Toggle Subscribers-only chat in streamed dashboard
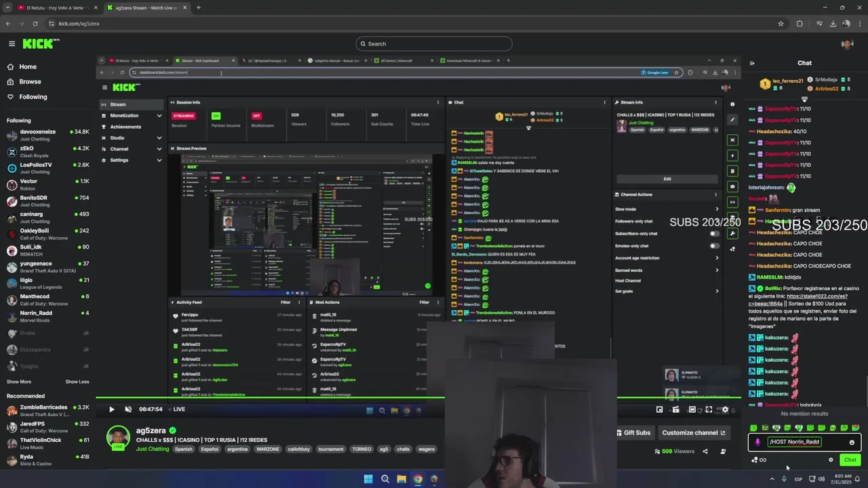 (714, 234)
